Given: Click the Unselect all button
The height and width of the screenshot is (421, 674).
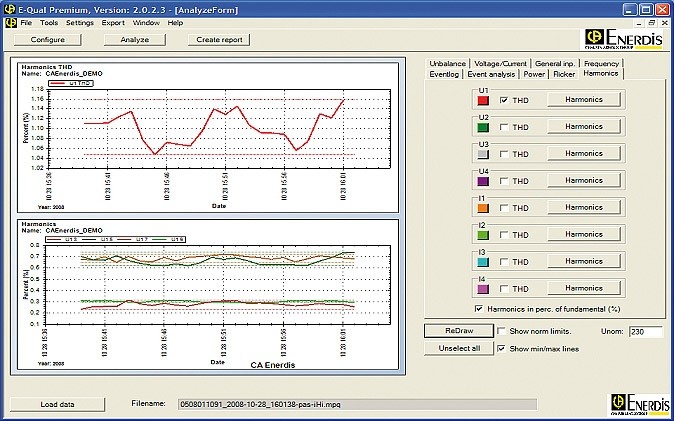Looking at the screenshot, I should [459, 348].
